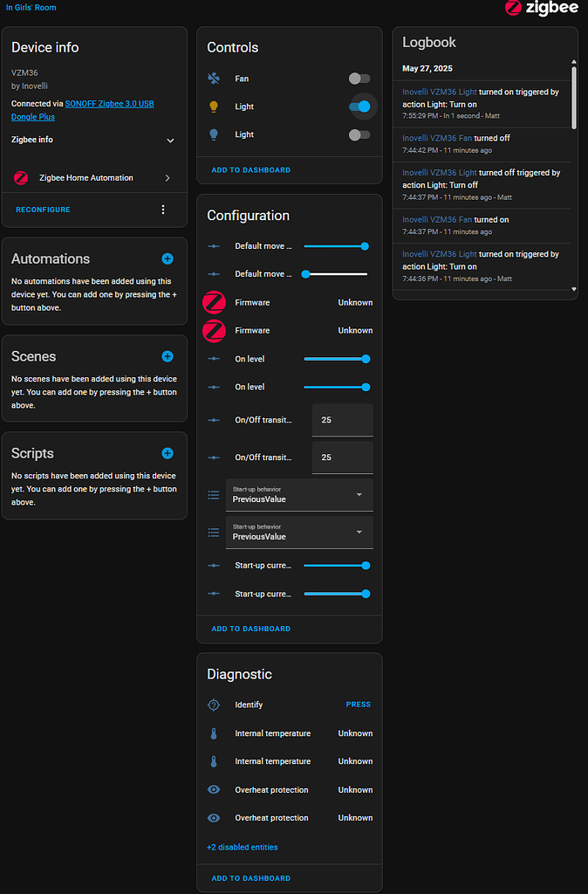The height and width of the screenshot is (894, 588).
Task: Turn on the Fan toggle
Action: click(x=359, y=79)
